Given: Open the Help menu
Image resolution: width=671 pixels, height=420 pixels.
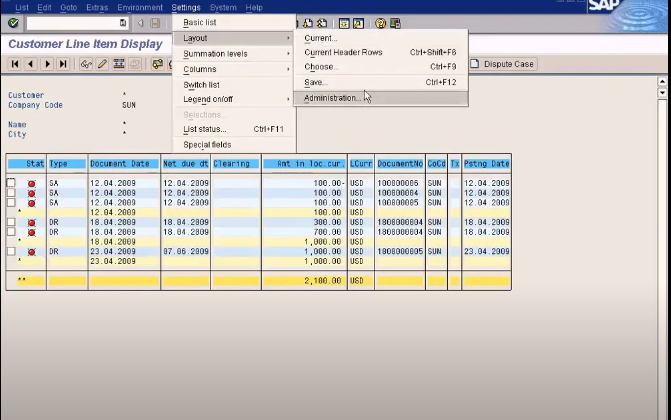Looking at the screenshot, I should (x=254, y=7).
